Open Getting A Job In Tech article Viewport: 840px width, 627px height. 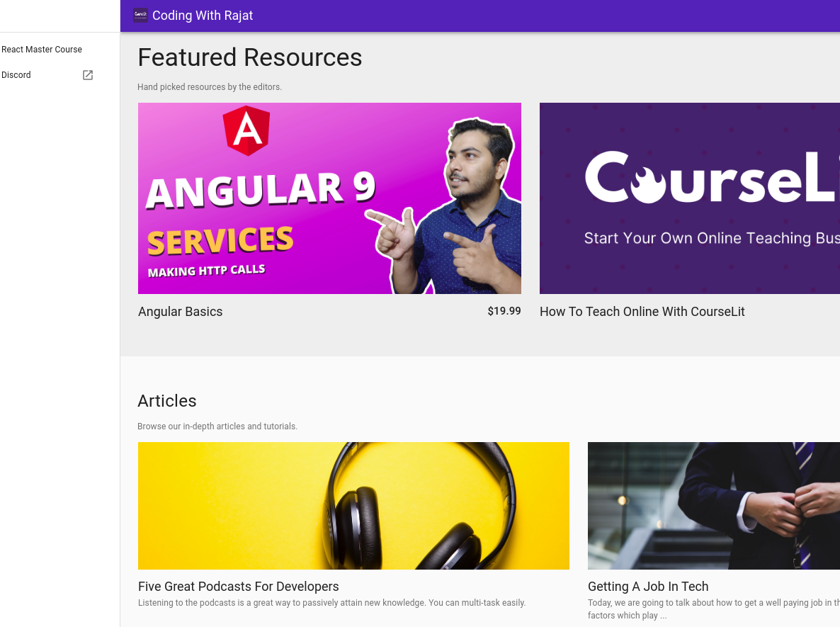pyautogui.click(x=647, y=587)
